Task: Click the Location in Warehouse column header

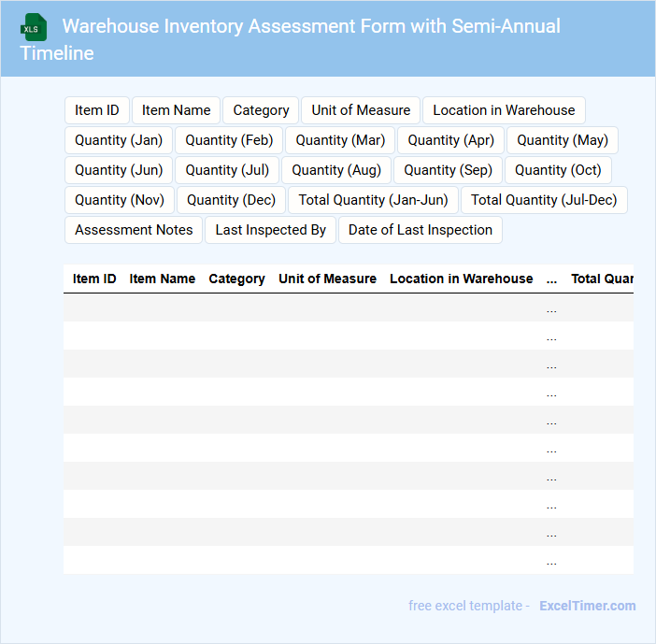Action: 462,279
